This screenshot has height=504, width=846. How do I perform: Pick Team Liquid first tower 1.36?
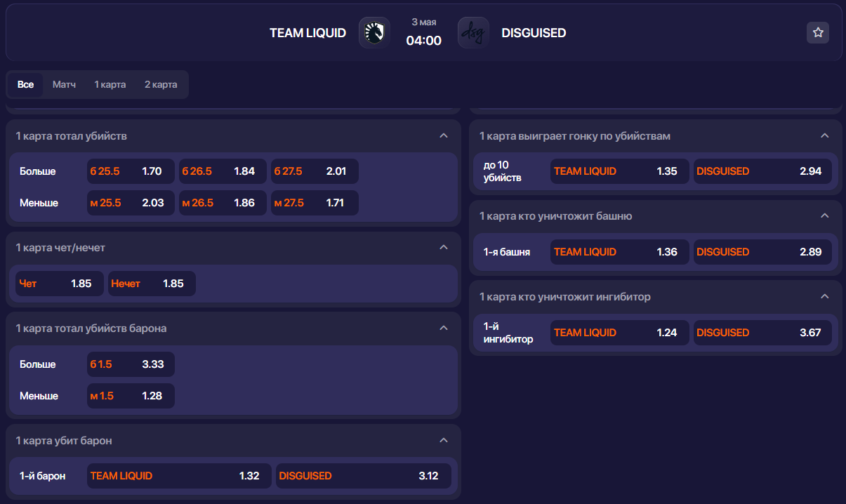pos(620,252)
